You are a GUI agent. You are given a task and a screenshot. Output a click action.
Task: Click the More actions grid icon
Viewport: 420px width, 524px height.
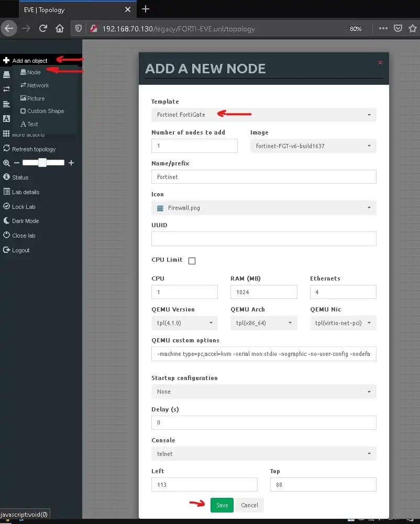click(6, 133)
